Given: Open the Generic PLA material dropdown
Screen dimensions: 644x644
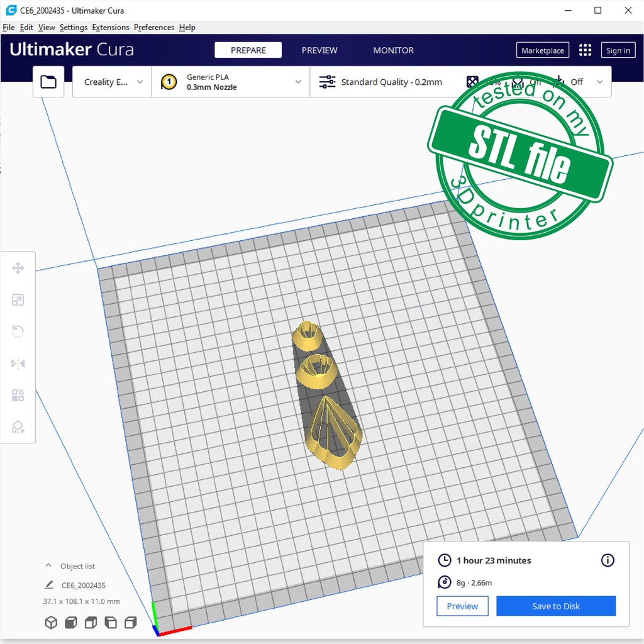Looking at the screenshot, I should (x=231, y=82).
